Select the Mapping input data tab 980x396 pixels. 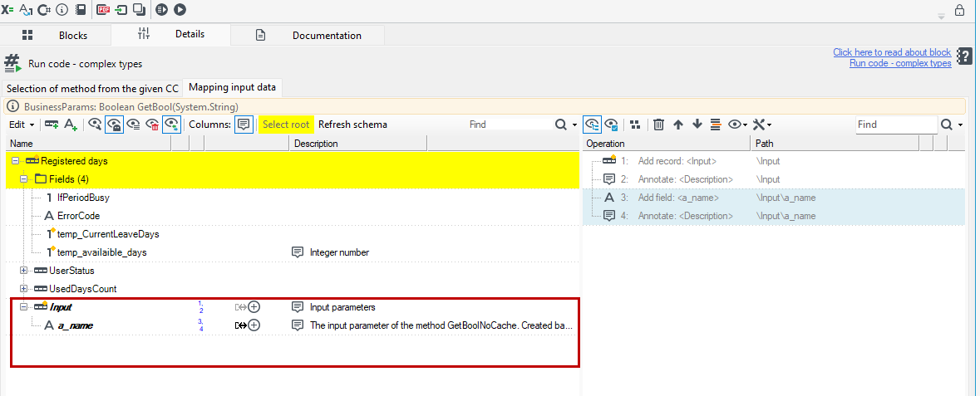point(233,88)
